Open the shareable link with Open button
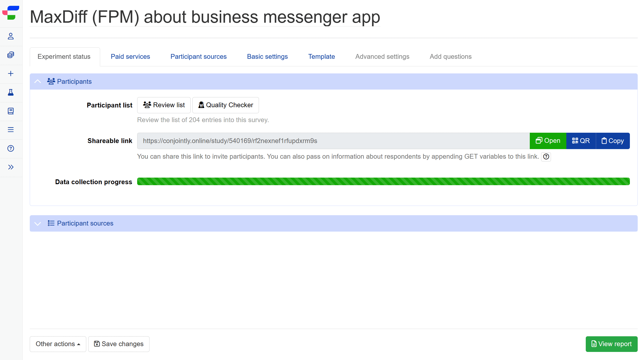The width and height of the screenshot is (644, 360). pos(548,141)
